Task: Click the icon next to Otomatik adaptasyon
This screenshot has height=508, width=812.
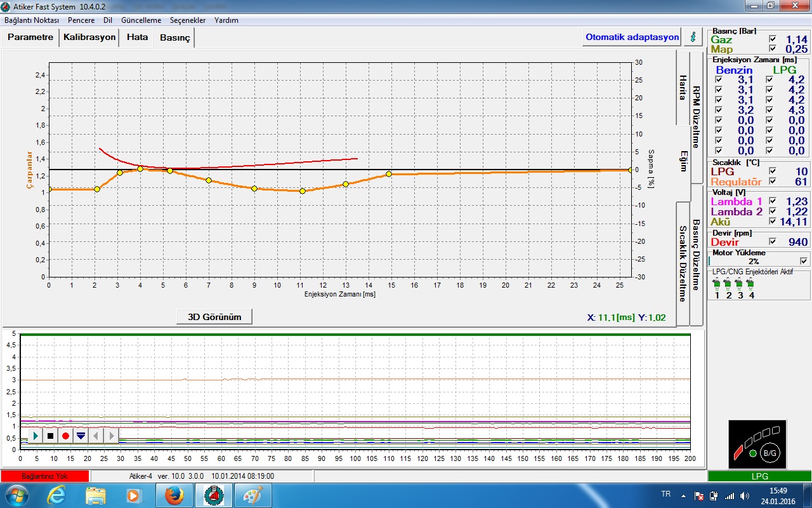Action: point(693,37)
